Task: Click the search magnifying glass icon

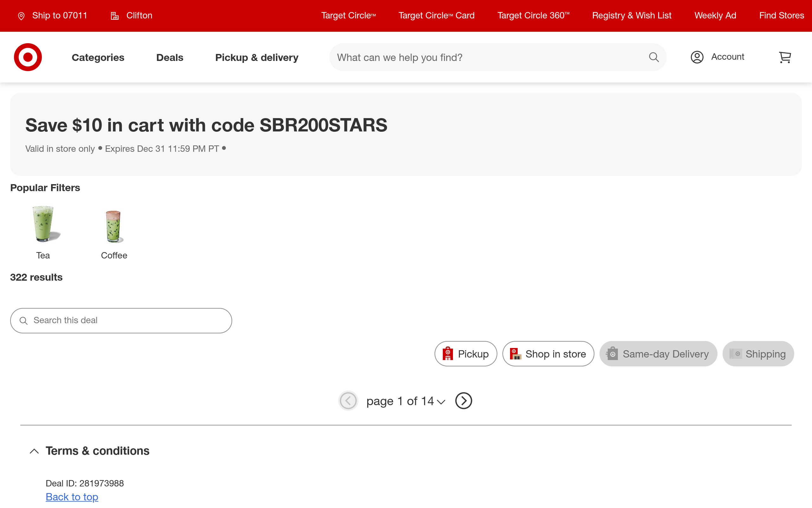Action: click(x=654, y=57)
